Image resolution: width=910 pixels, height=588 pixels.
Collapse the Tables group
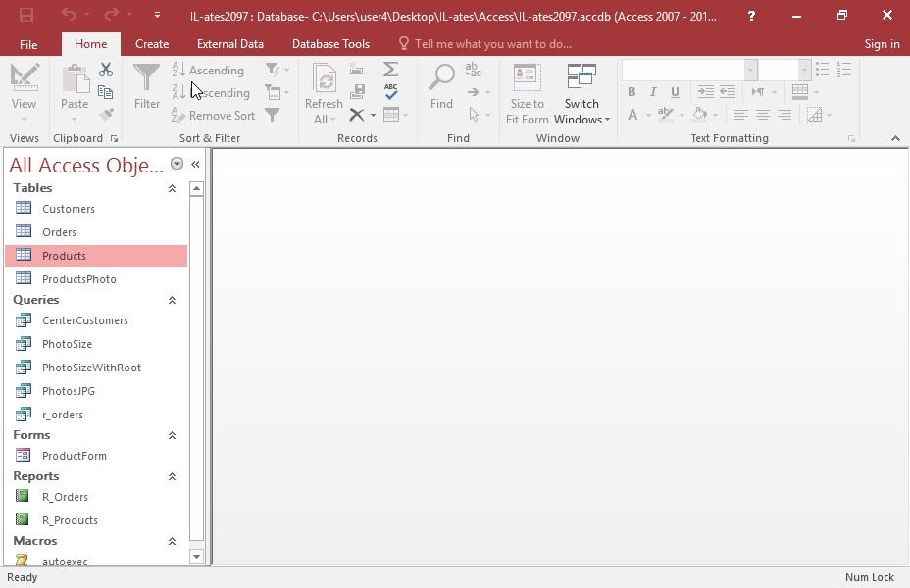(x=172, y=188)
